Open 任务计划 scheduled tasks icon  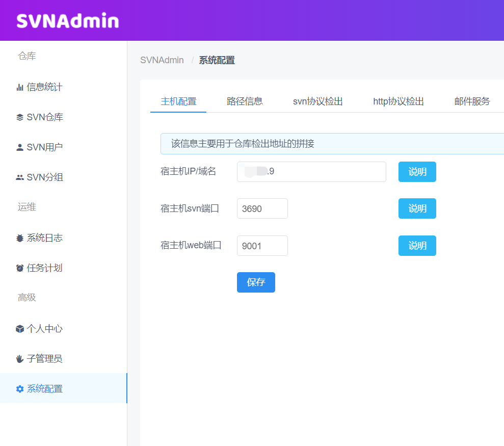tap(19, 268)
